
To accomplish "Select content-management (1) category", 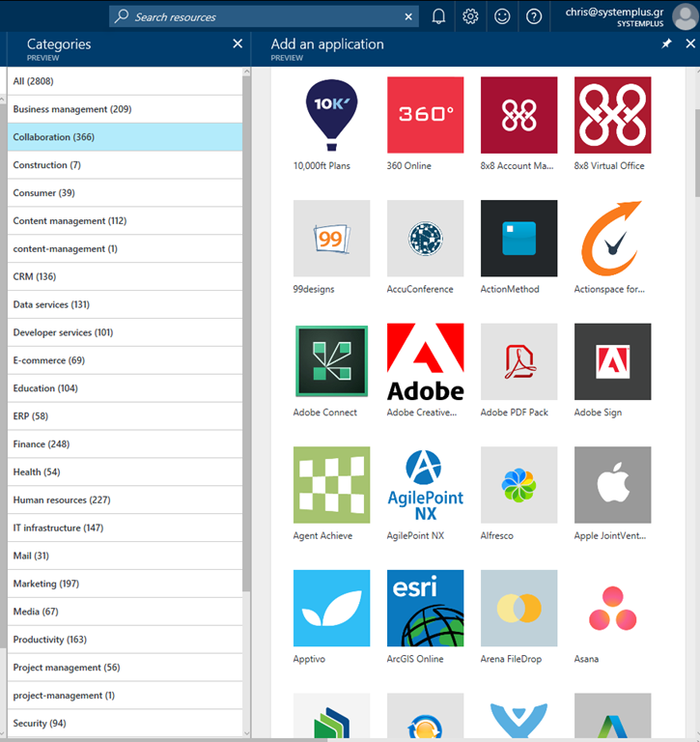I will pos(125,248).
